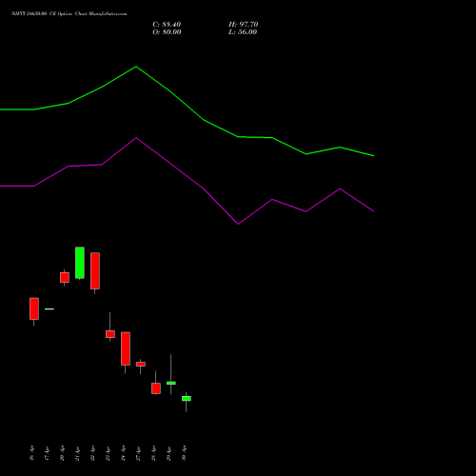Click the tall green candle for 21 Apr
Image resolution: width=476 pixels, height=476 pixels.
pos(80,263)
